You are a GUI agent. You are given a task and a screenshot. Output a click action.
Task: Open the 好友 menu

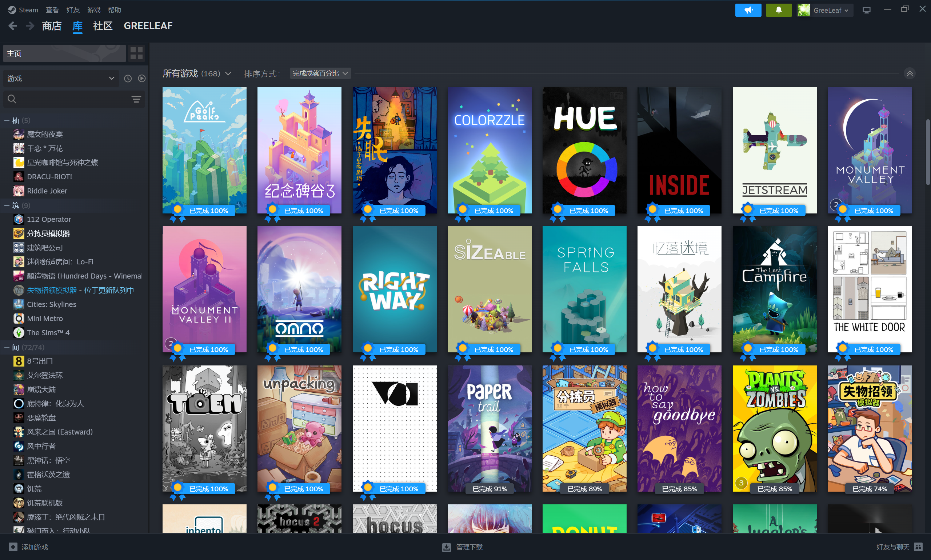pos(73,10)
